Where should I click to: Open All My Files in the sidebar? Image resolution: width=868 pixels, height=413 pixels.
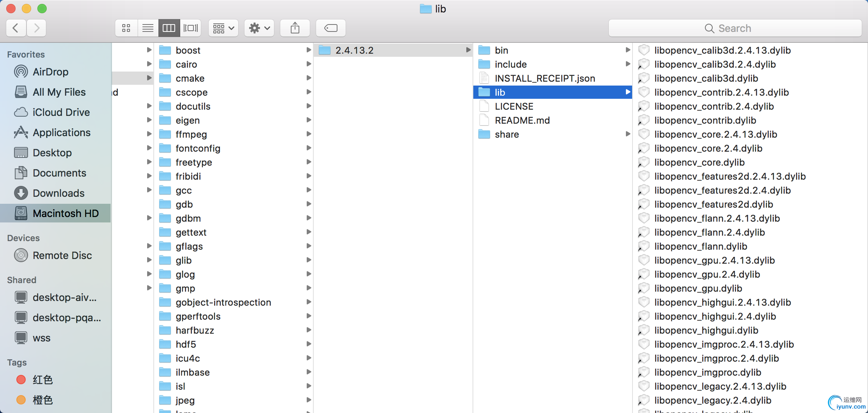tap(55, 92)
